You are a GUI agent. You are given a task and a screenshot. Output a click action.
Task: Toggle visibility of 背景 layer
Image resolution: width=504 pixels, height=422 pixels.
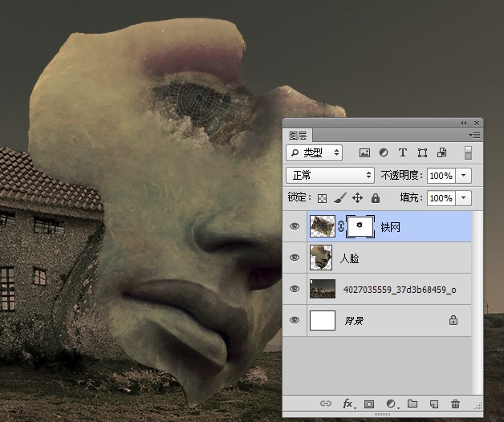click(x=295, y=320)
